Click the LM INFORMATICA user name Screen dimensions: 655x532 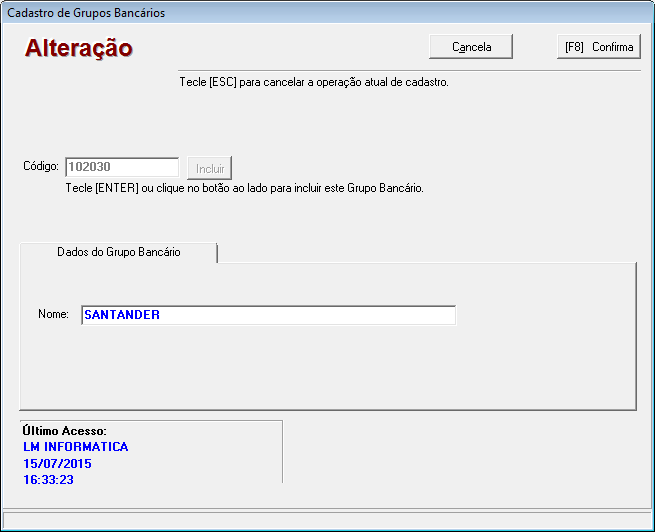point(76,447)
